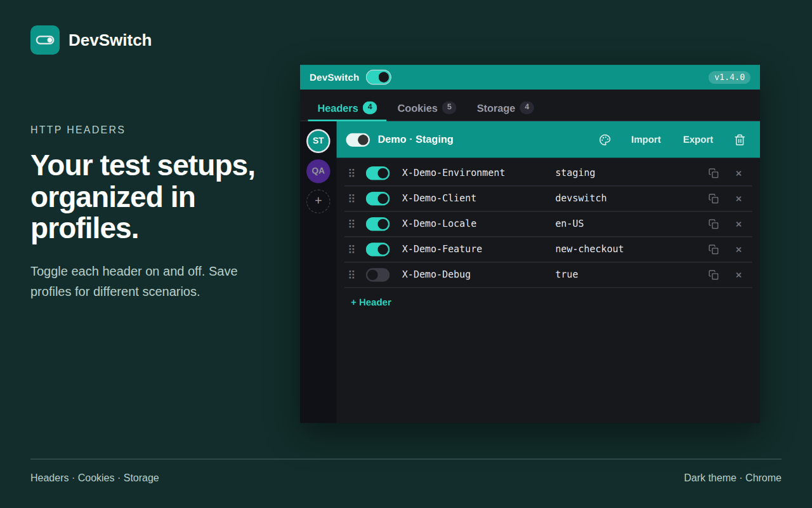Image resolution: width=812 pixels, height=508 pixels.
Task: Click the DevSwitch title in popup header
Action: [334, 77]
